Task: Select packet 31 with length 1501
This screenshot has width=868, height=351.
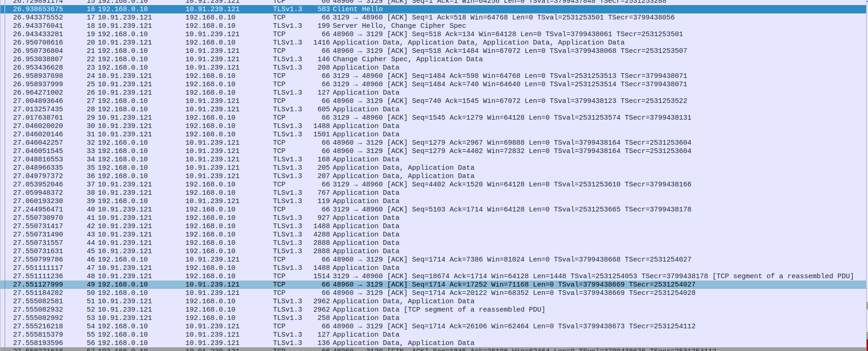Action: click(324, 134)
